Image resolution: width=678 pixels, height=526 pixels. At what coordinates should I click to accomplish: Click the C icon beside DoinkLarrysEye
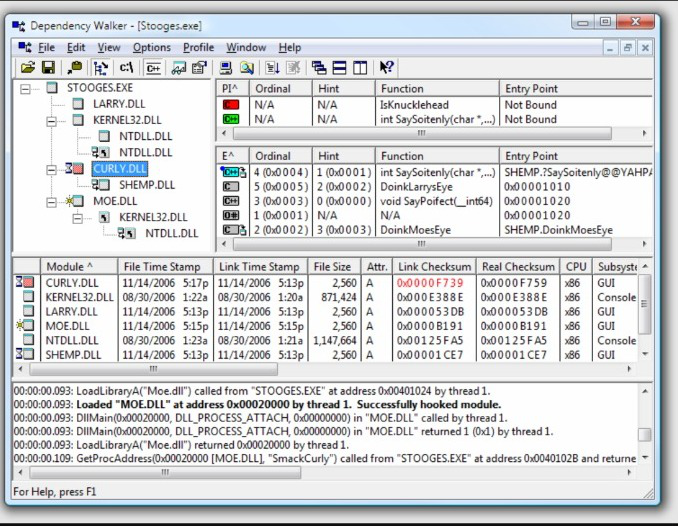coord(230,186)
